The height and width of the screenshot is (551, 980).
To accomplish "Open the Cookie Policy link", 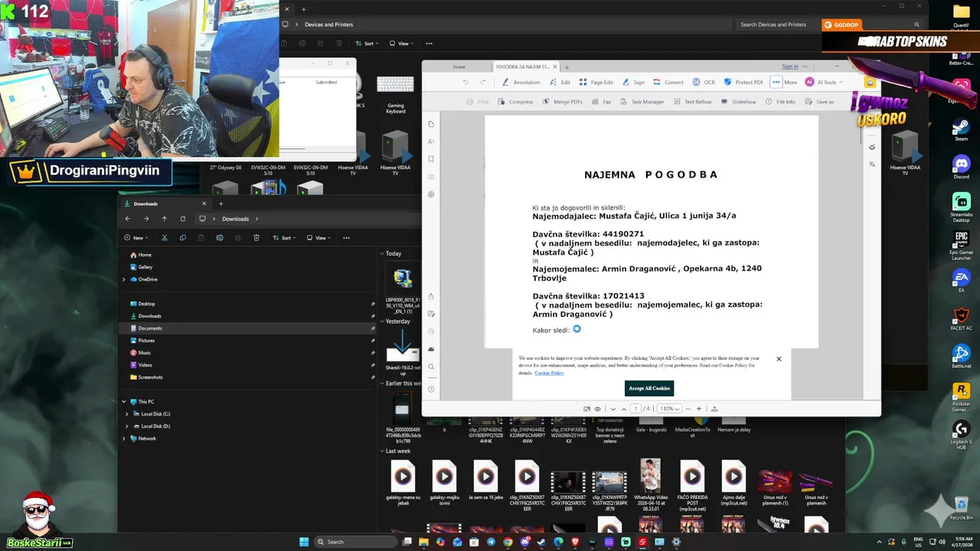I will tap(549, 373).
